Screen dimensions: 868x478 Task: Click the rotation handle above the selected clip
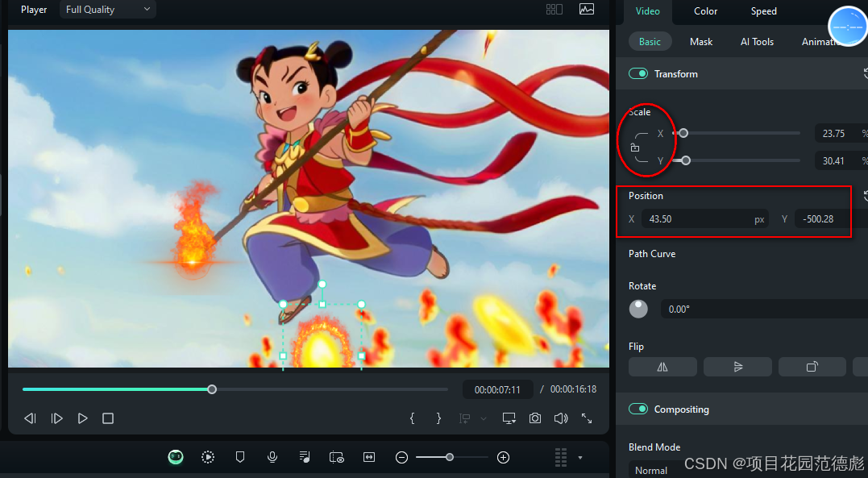coord(322,285)
